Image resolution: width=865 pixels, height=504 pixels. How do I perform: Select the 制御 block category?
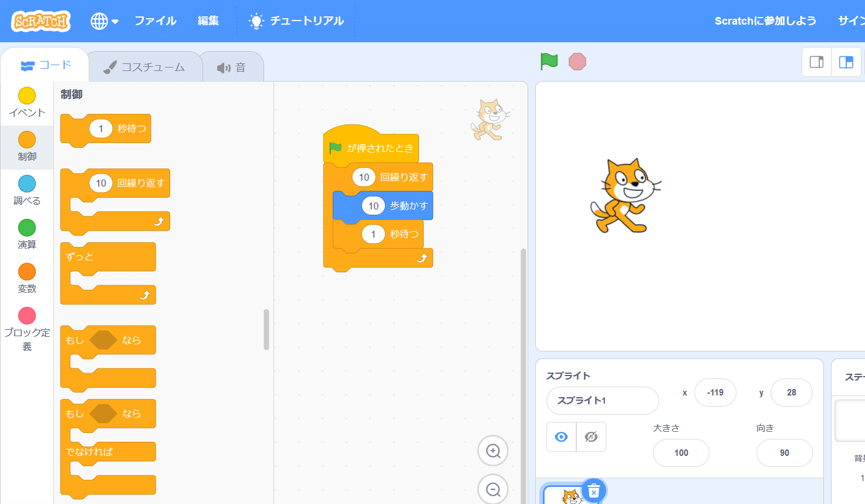[x=27, y=146]
